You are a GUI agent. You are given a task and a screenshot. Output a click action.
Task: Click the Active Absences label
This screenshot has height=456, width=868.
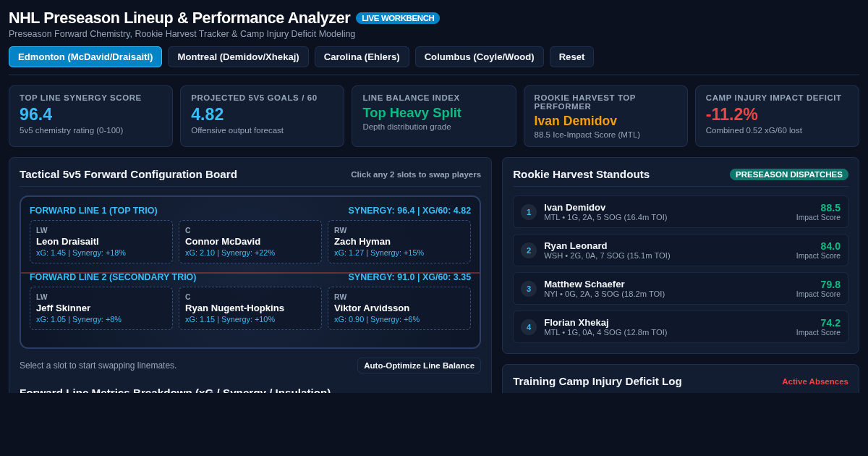click(815, 381)
